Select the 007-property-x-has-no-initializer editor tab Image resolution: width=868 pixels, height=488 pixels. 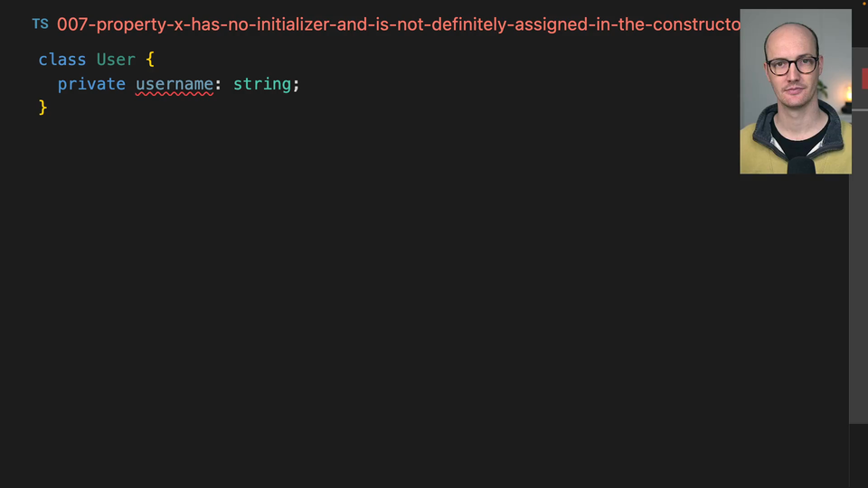(x=398, y=24)
